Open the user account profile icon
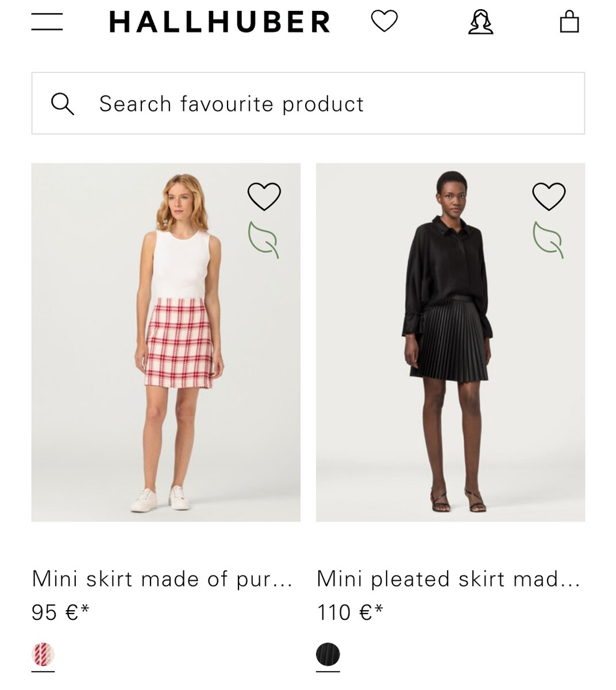 coord(480,22)
